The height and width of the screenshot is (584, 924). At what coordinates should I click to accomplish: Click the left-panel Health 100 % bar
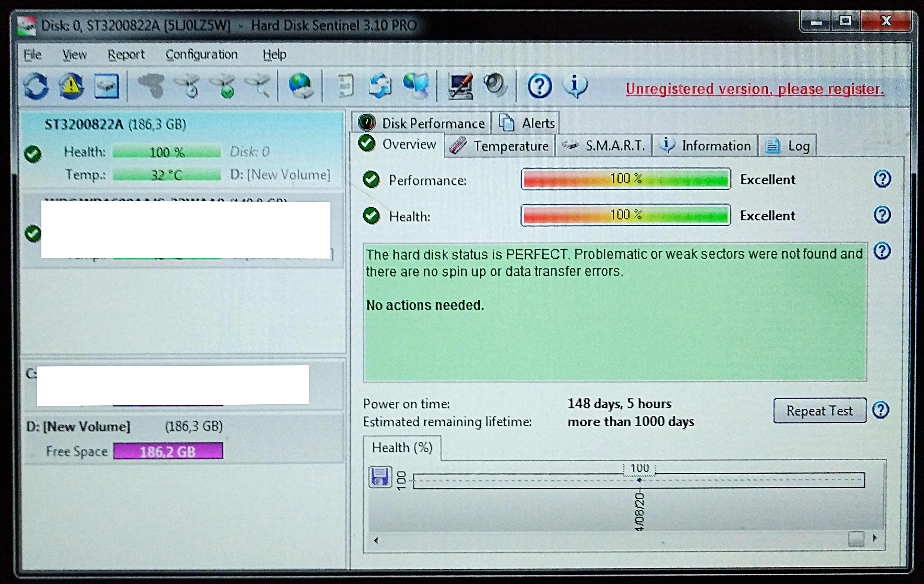167,152
